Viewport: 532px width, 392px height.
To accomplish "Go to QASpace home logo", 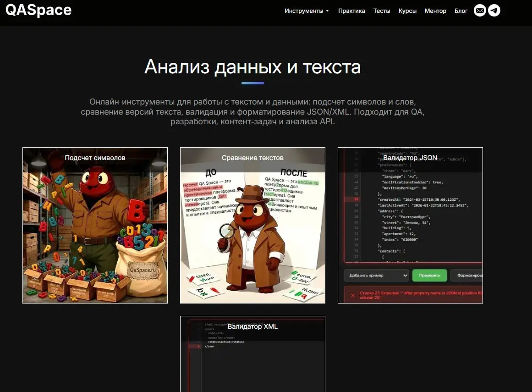I will tap(38, 10).
